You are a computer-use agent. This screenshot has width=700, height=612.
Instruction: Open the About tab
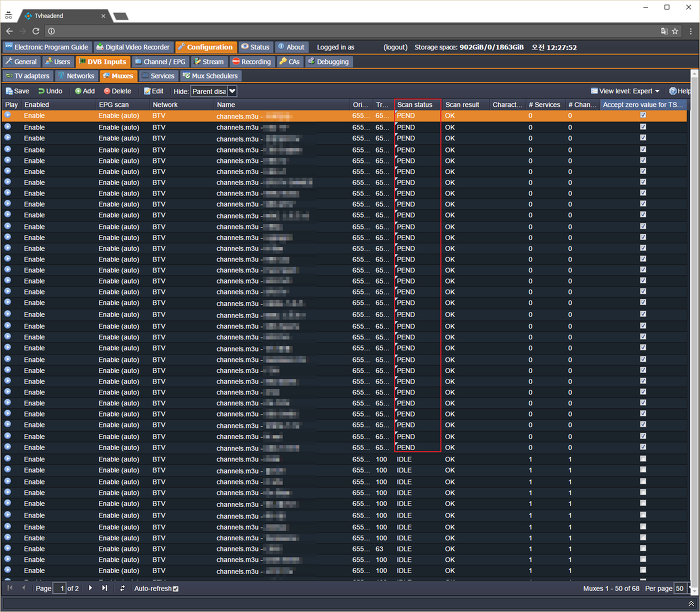[291, 47]
